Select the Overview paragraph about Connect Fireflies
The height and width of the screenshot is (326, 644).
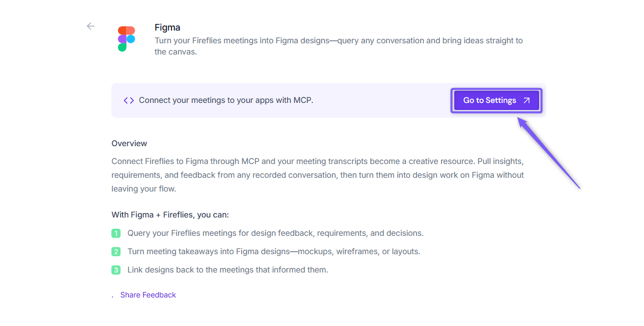pos(318,175)
